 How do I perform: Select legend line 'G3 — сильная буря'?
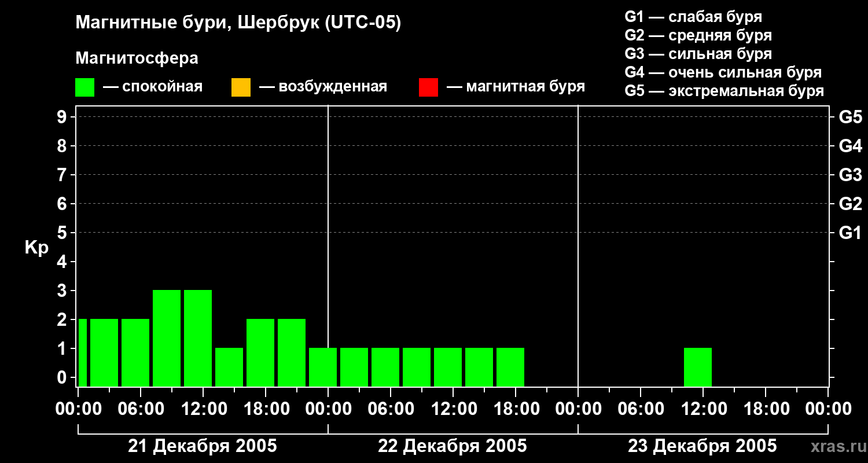[x=698, y=54]
